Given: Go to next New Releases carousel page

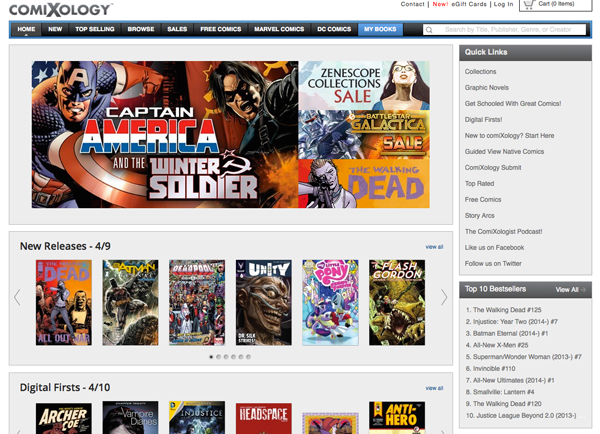Looking at the screenshot, I should (x=444, y=297).
